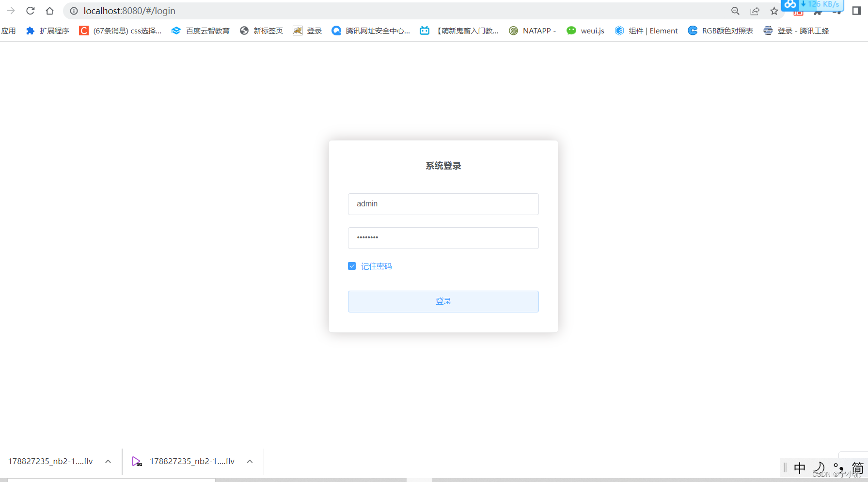This screenshot has height=482, width=868.
Task: Toggle the moon half-width IME icon
Action: (x=819, y=468)
